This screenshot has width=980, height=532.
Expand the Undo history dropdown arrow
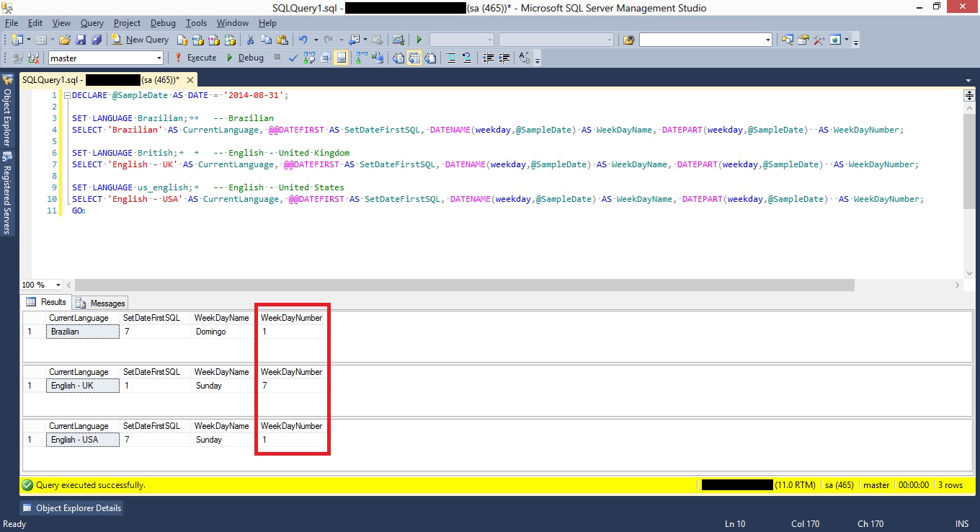316,40
